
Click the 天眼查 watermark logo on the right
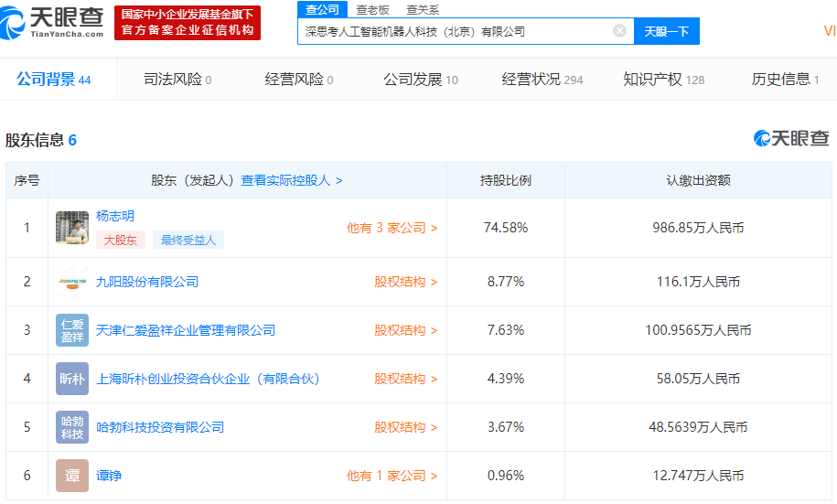point(791,138)
